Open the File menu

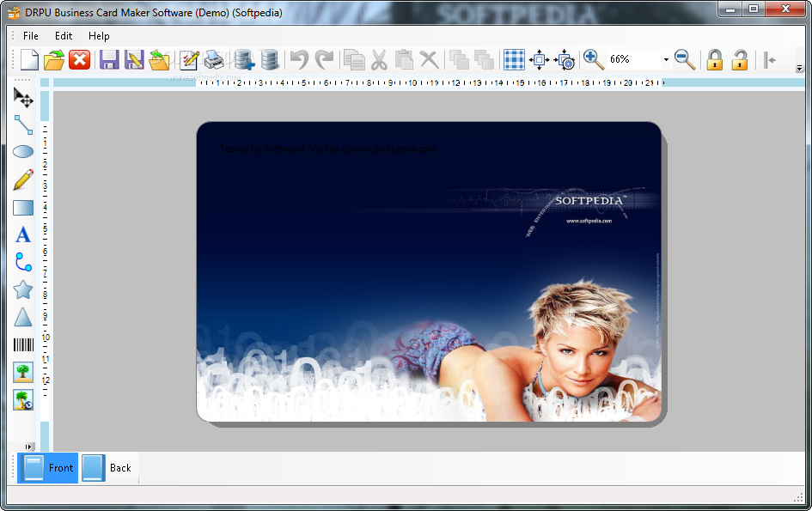(x=31, y=36)
